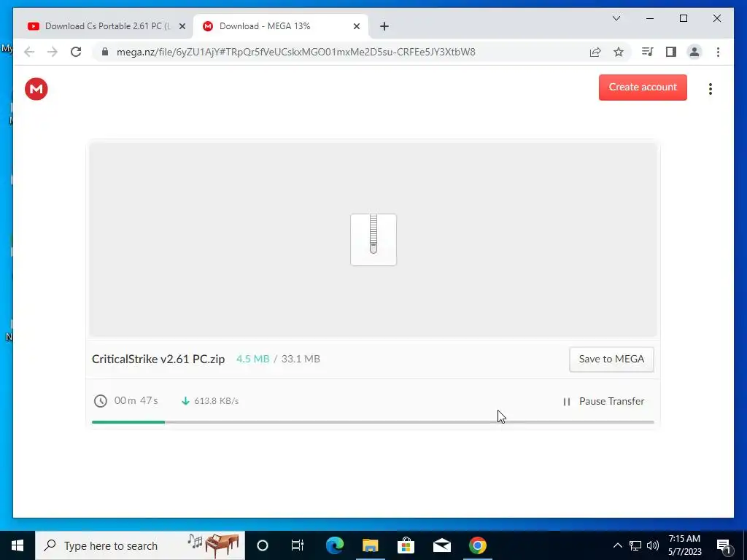Click the clock remaining-time icon
Viewport: 747px width, 560px height.
101,401
